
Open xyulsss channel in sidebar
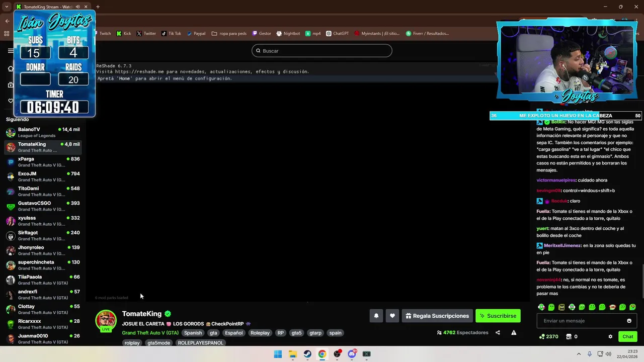pyautogui.click(x=43, y=221)
